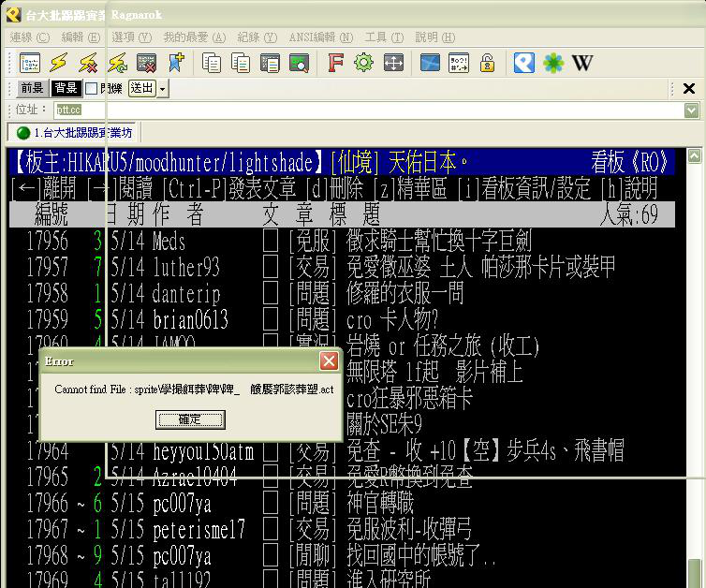Click the scrollbar up arrow
706x588 pixels.
694,156
